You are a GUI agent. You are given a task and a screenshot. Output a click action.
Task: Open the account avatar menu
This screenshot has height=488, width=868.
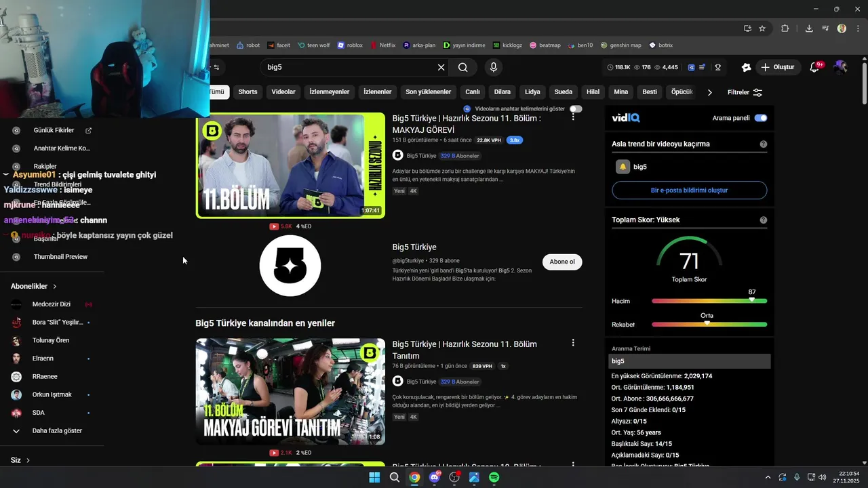pyautogui.click(x=841, y=67)
